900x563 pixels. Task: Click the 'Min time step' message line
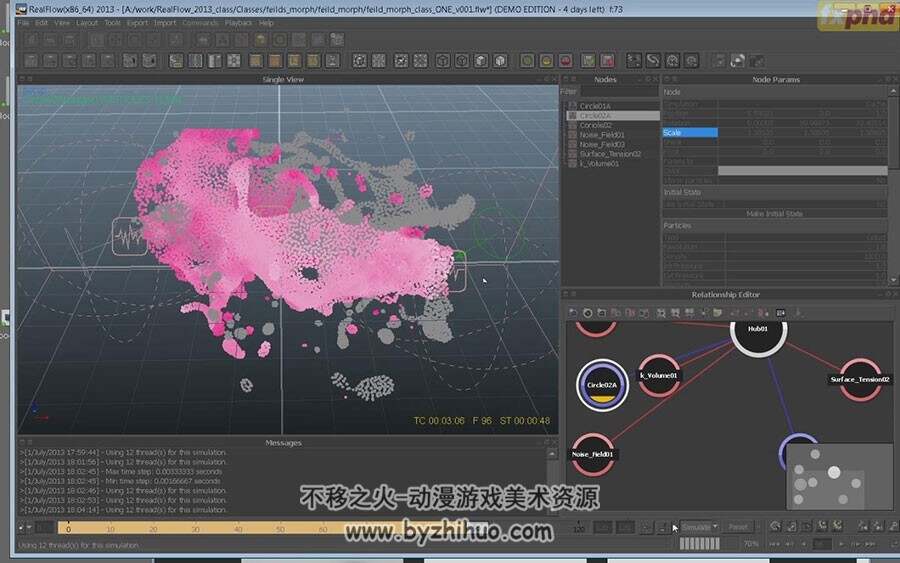click(x=120, y=481)
